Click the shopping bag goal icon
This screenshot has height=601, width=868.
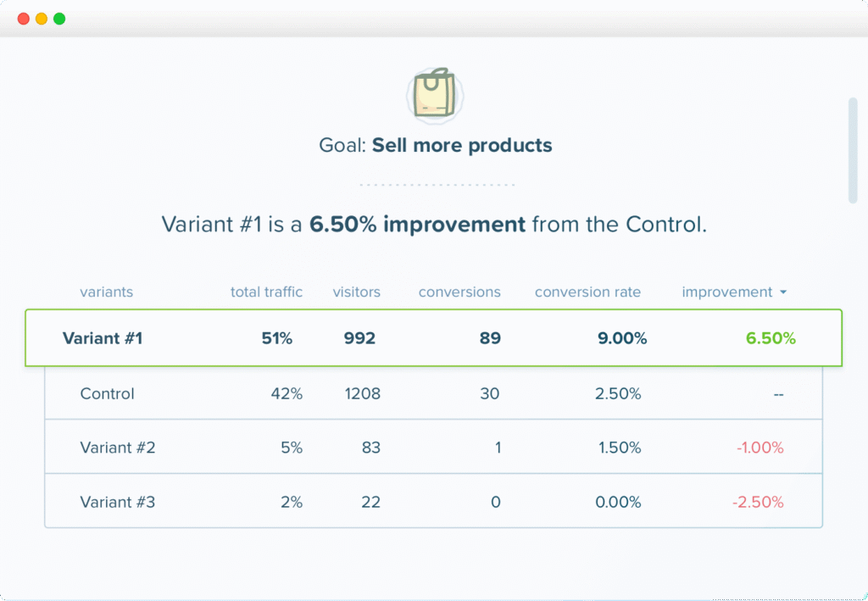434,95
